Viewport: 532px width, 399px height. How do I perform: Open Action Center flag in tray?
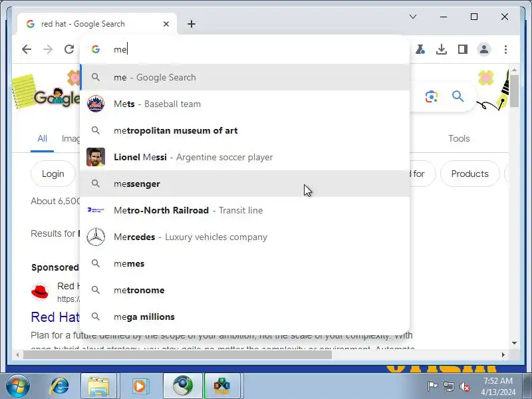(432, 386)
